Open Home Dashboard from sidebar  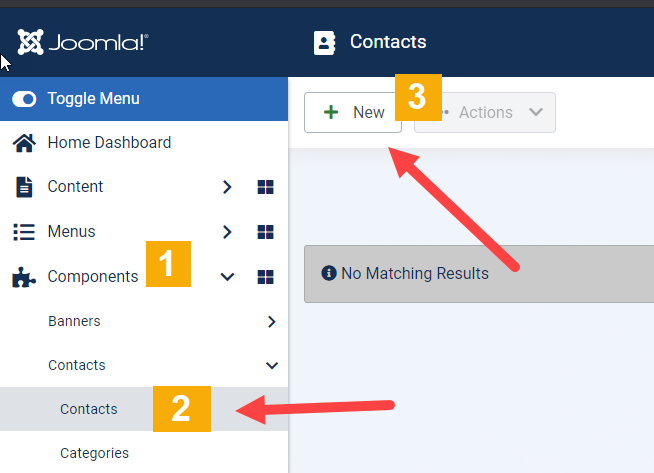pyautogui.click(x=109, y=143)
